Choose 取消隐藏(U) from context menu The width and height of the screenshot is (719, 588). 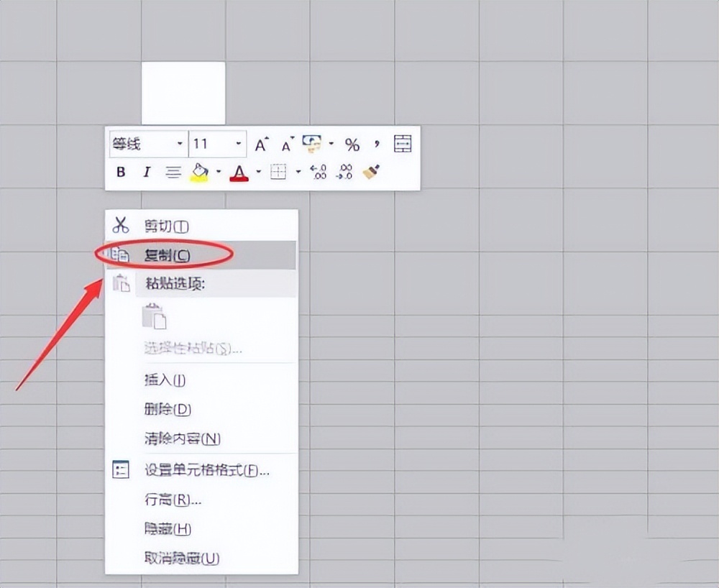pos(201,559)
